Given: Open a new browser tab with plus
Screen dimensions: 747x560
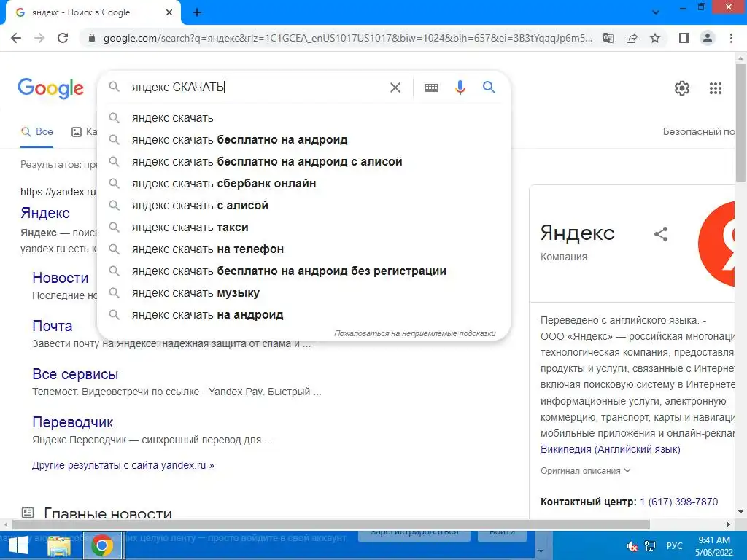Looking at the screenshot, I should pos(197,12).
